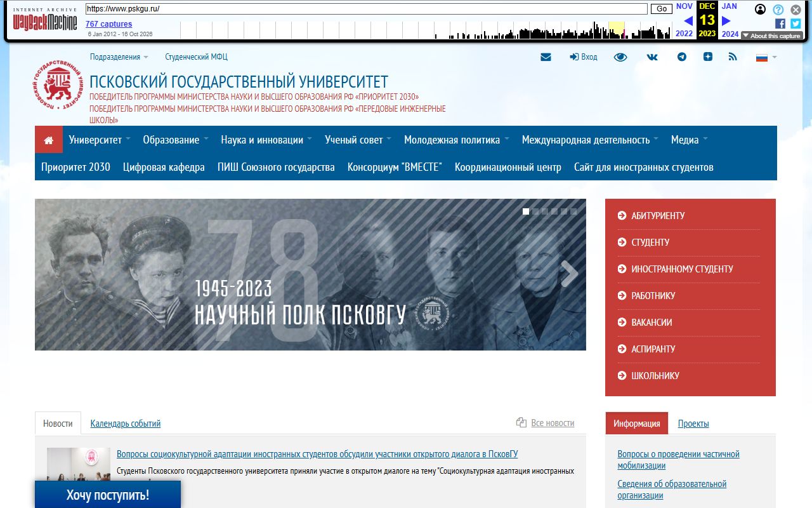Open the Приоритет 2030 menu item
This screenshot has width=812, height=508.
point(75,167)
